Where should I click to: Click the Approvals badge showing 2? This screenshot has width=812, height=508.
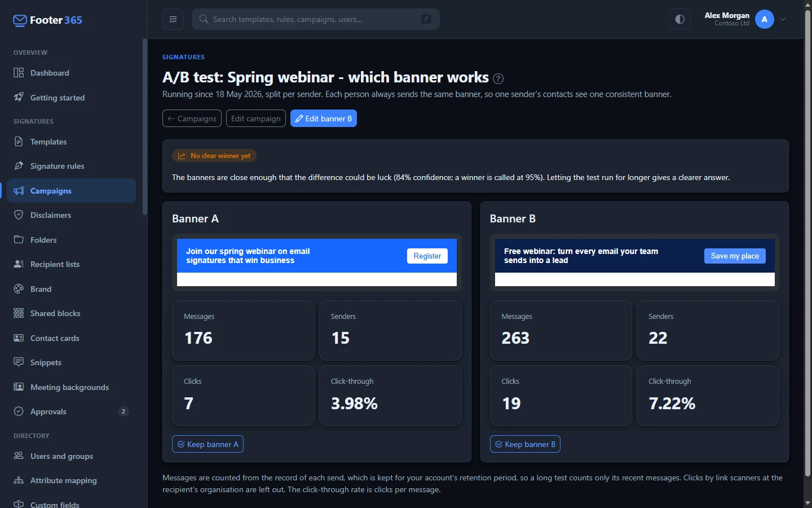[x=123, y=411]
